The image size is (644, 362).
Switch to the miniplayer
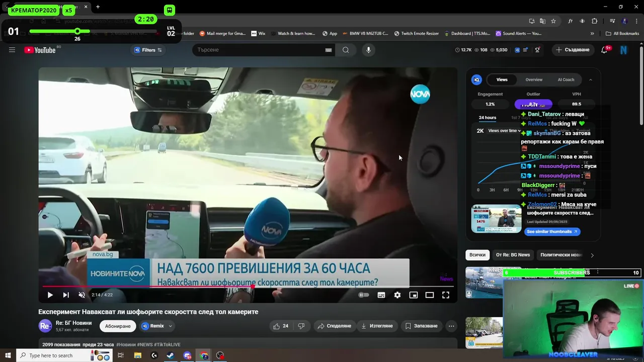click(x=414, y=295)
